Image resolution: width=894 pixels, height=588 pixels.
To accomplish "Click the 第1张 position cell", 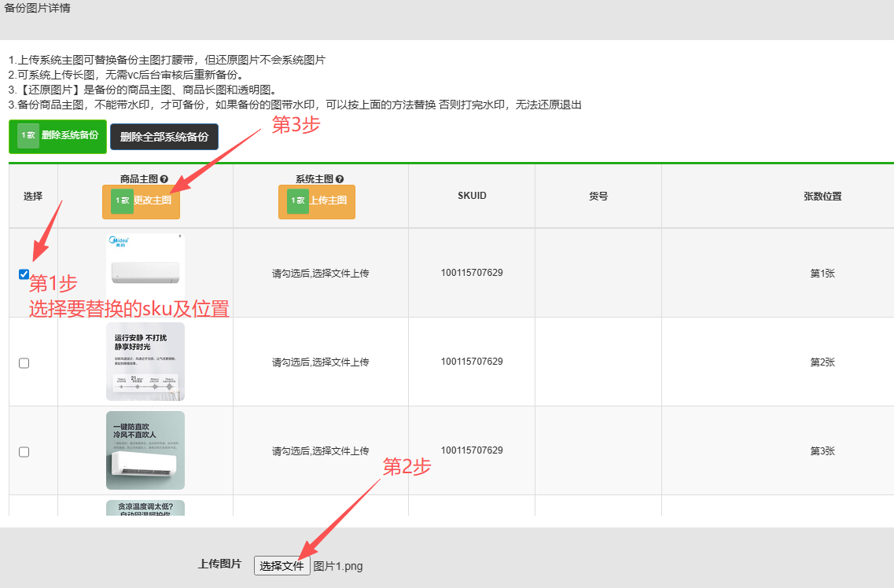I will tap(822, 274).
